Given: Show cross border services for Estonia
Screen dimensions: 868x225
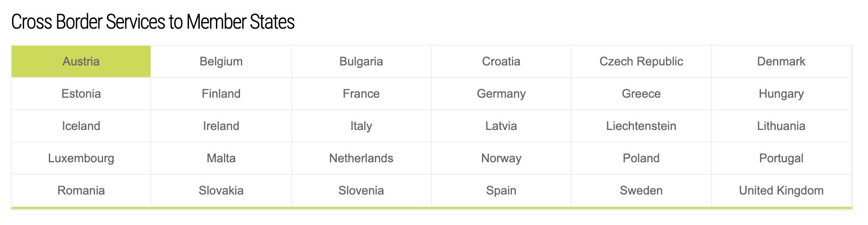Looking at the screenshot, I should pos(81,94).
